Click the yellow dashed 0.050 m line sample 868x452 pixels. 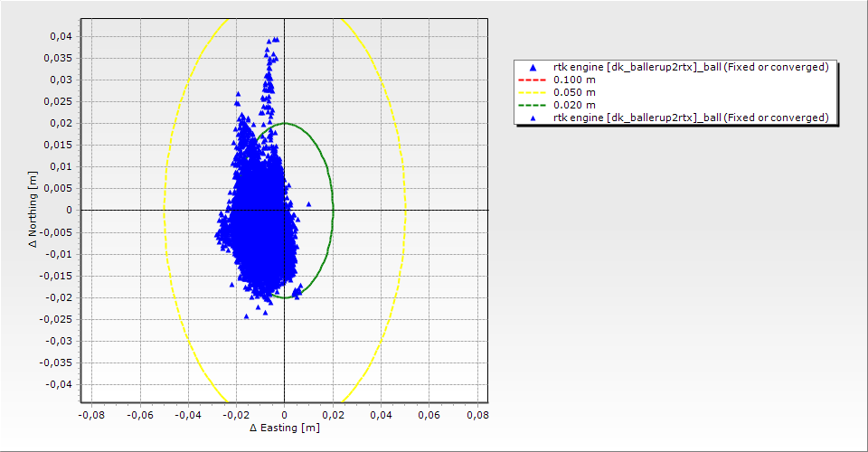(x=533, y=92)
